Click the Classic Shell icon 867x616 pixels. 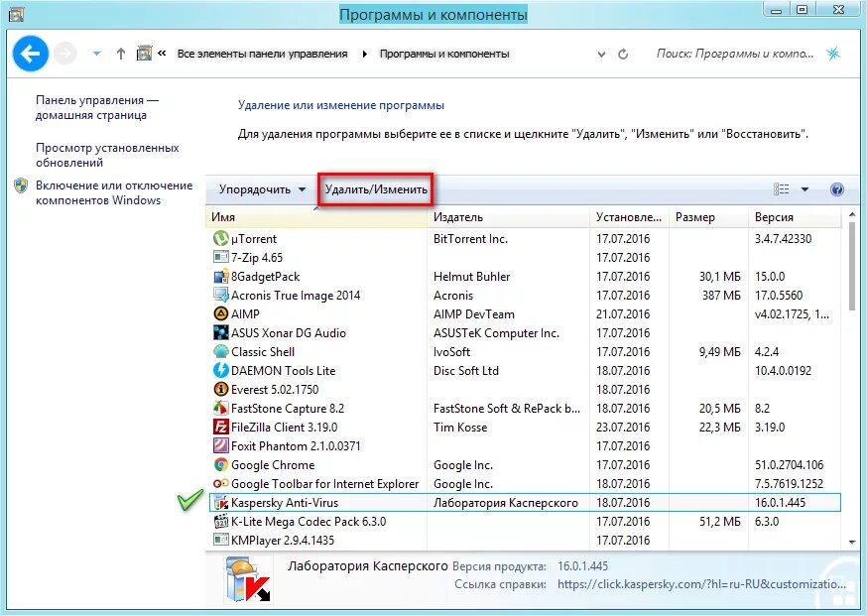tap(220, 351)
